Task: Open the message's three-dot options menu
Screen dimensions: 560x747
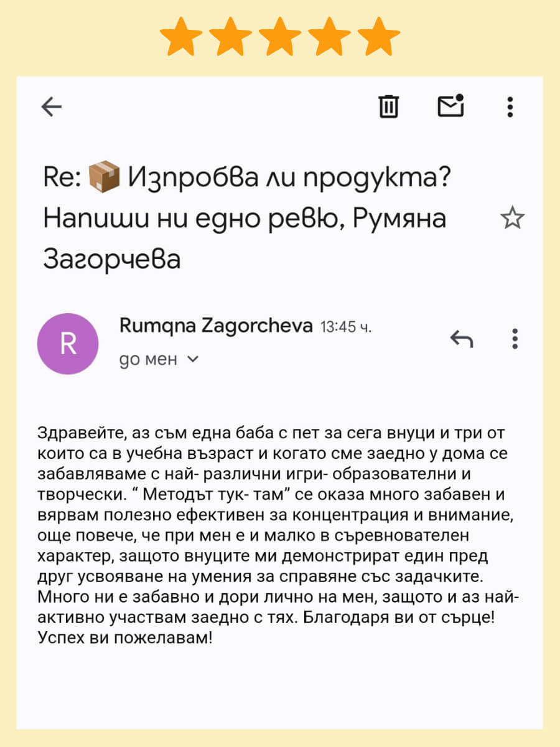Action: point(515,339)
